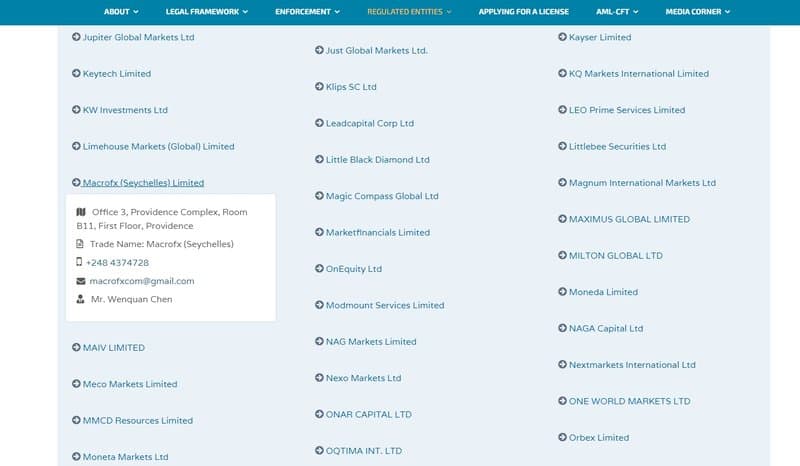The image size is (800, 466).
Task: Click arrow icon beside MILTON GLOBAL LTD
Action: [x=562, y=255]
